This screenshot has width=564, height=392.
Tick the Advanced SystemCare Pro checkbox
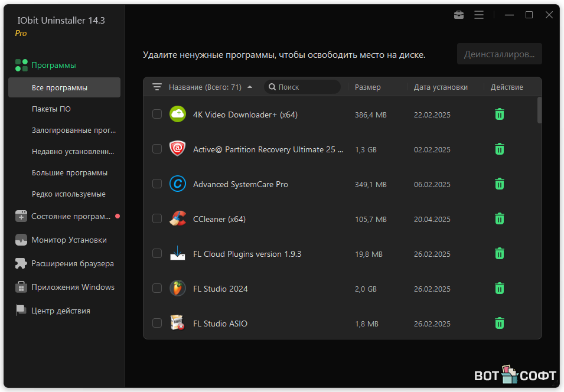[157, 184]
